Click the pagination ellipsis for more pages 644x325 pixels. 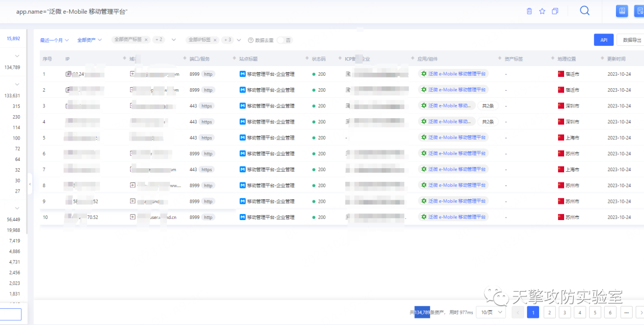pos(626,312)
